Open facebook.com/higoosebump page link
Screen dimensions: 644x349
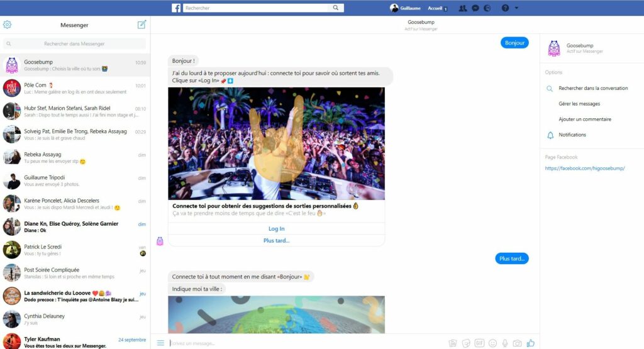tap(584, 169)
